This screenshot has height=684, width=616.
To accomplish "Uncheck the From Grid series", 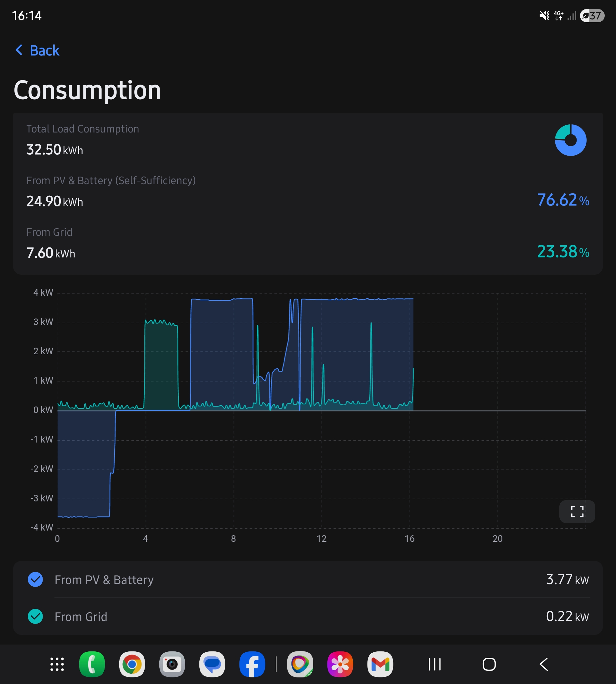I will point(35,616).
